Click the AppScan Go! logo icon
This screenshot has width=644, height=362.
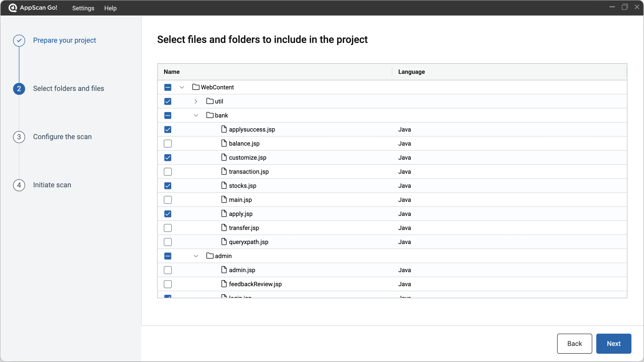(13, 8)
